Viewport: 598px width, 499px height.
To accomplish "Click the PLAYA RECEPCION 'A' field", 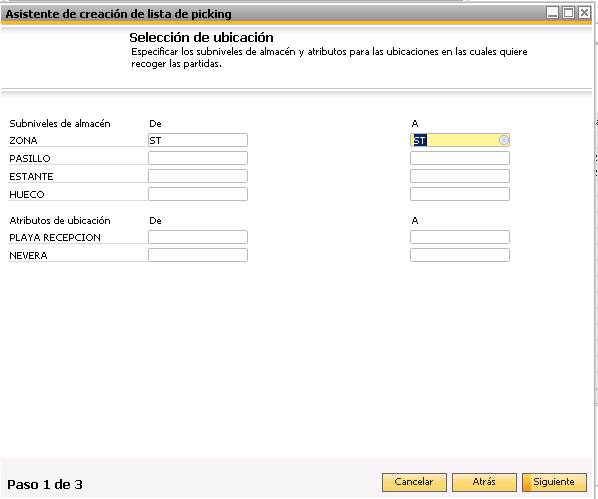I will click(460, 237).
